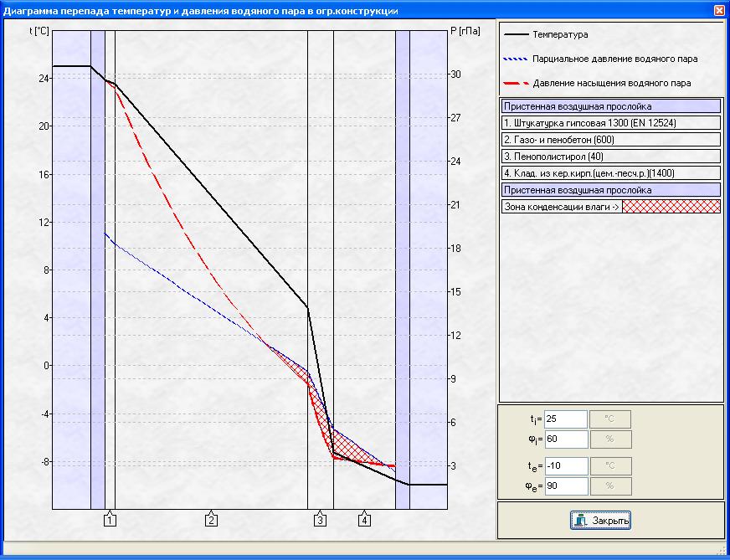Select layer '2. Газо- и пенобетон (600)'
This screenshot has height=560, width=730.
[611, 140]
